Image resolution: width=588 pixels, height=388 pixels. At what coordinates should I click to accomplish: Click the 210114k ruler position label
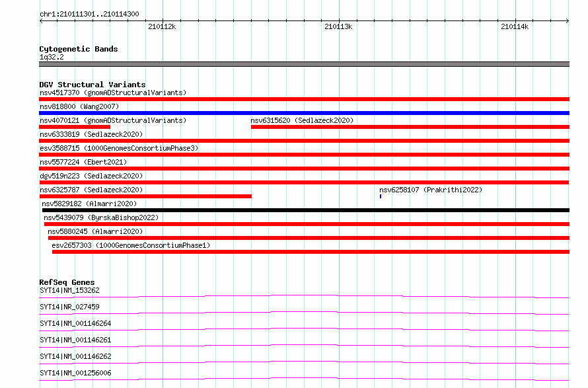pyautogui.click(x=515, y=26)
